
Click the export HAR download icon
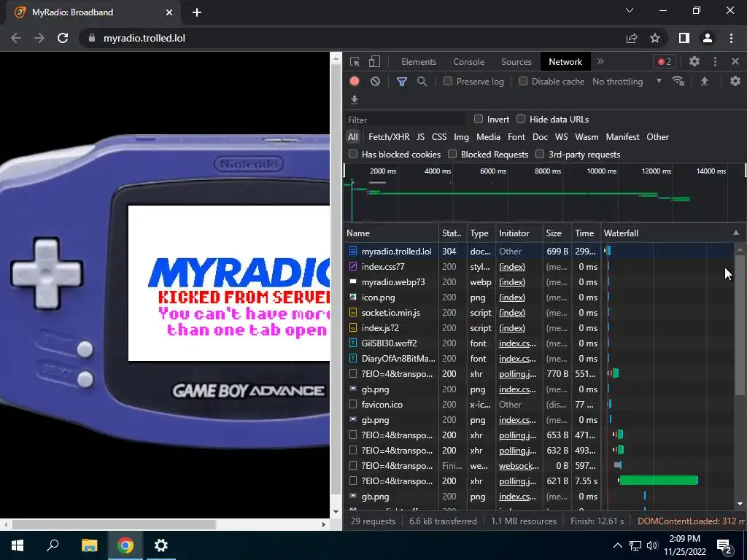pos(355,99)
